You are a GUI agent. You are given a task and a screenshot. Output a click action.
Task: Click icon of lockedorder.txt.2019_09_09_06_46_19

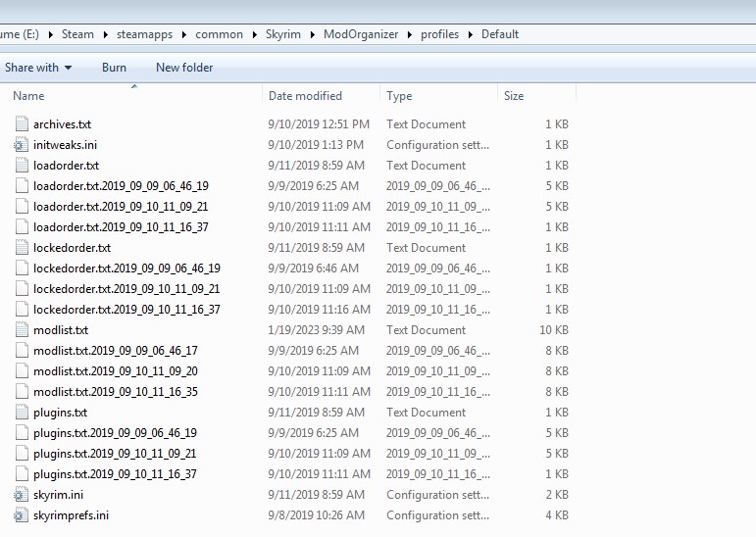(x=22, y=268)
